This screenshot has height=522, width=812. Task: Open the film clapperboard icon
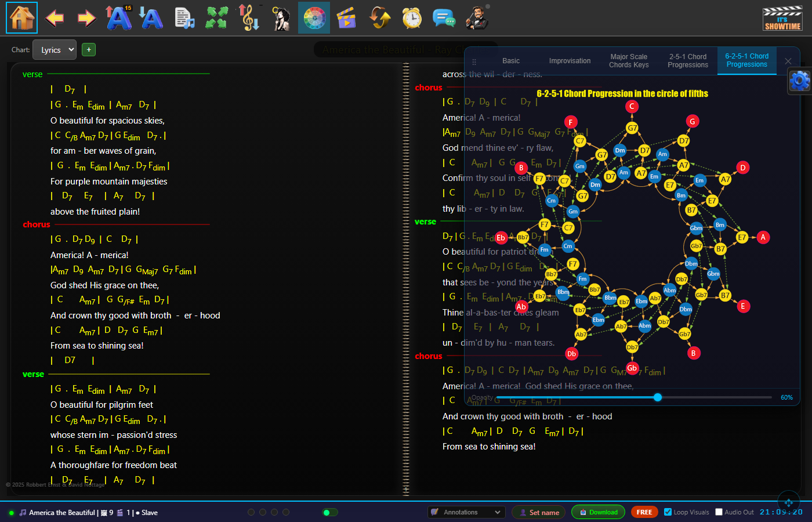[x=346, y=18]
